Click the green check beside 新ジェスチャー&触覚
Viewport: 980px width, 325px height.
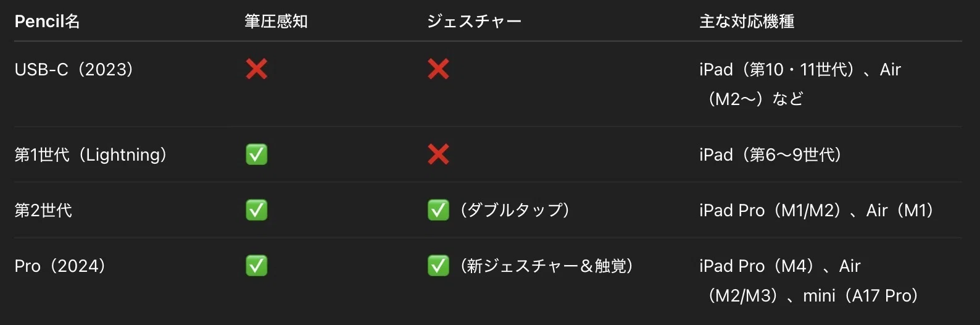point(438,266)
